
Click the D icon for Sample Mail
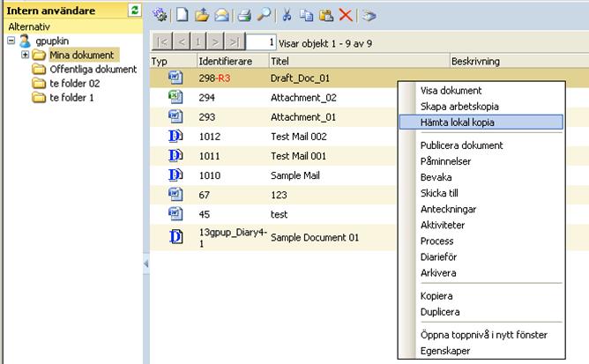coord(175,175)
